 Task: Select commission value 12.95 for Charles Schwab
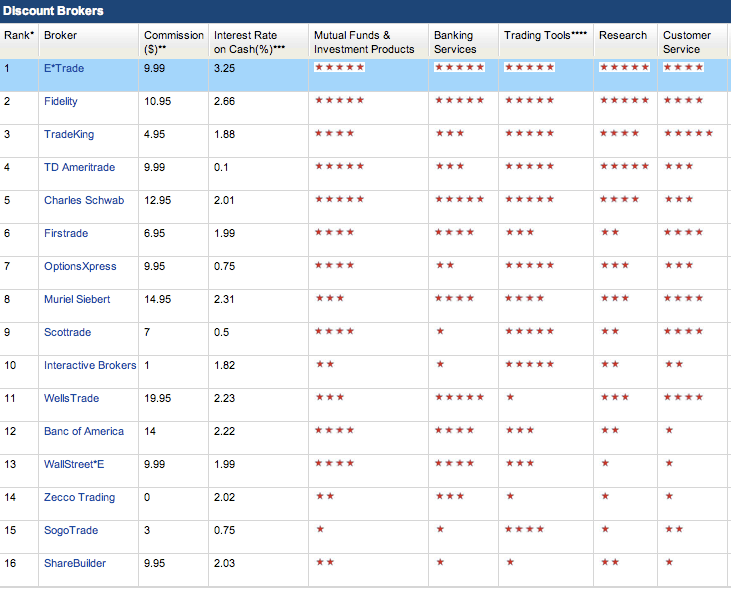(x=158, y=201)
